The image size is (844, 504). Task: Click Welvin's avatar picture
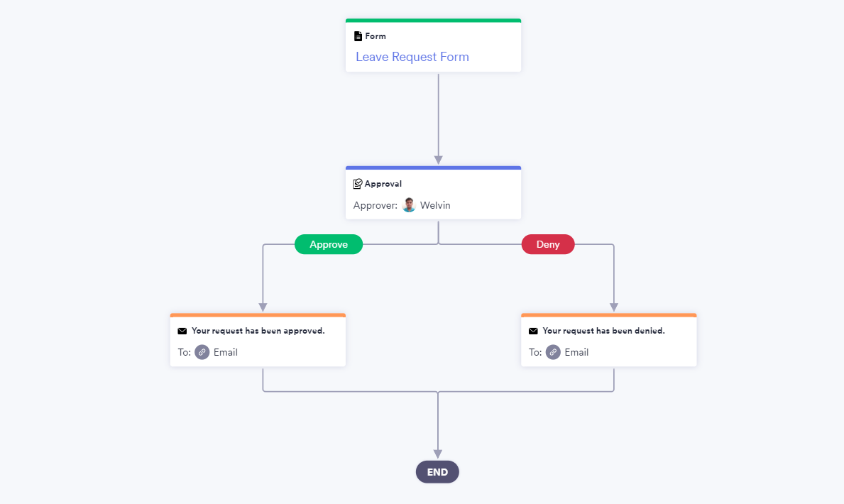pyautogui.click(x=409, y=205)
